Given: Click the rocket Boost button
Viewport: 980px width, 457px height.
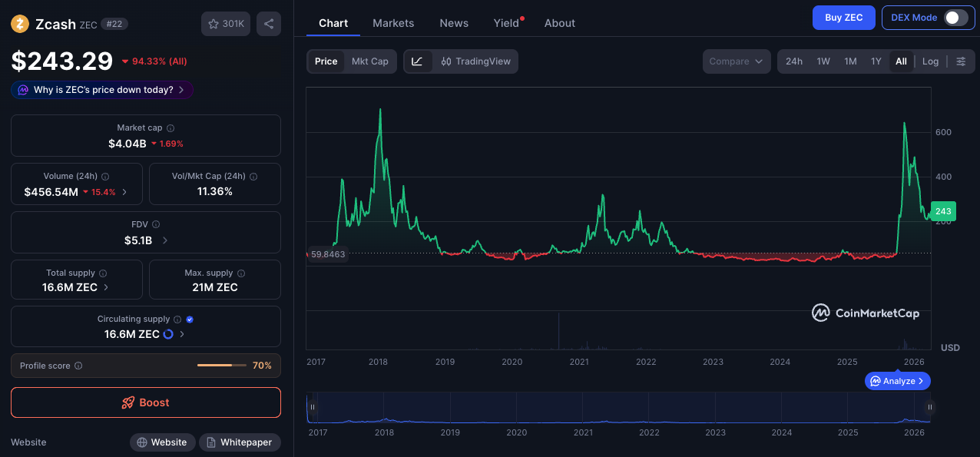Looking at the screenshot, I should (146, 402).
